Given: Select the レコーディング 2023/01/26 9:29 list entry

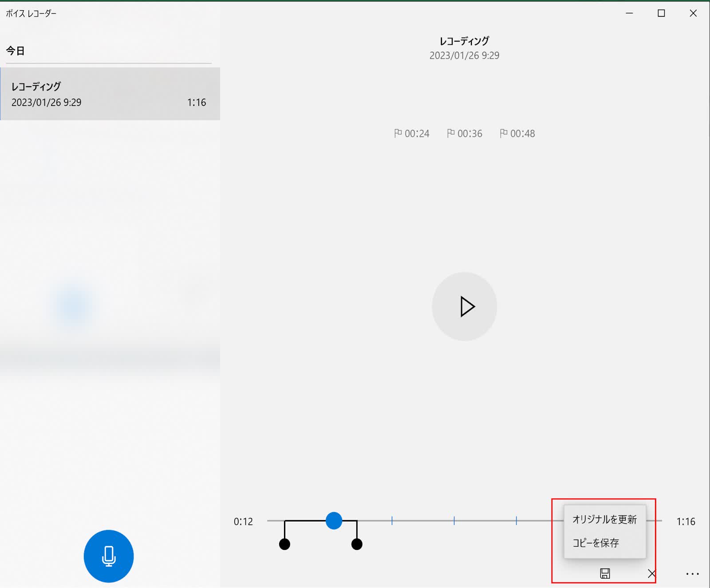Looking at the screenshot, I should [x=110, y=94].
